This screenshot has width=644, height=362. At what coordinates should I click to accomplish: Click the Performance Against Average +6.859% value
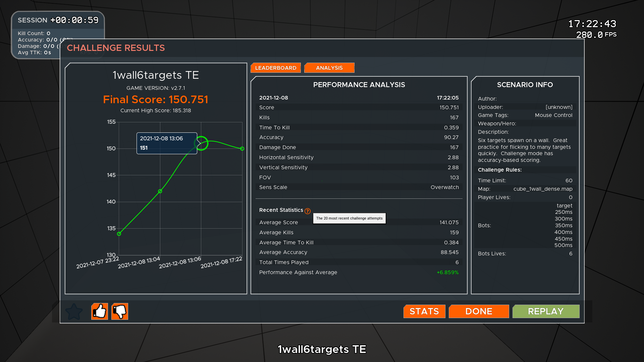point(447,273)
